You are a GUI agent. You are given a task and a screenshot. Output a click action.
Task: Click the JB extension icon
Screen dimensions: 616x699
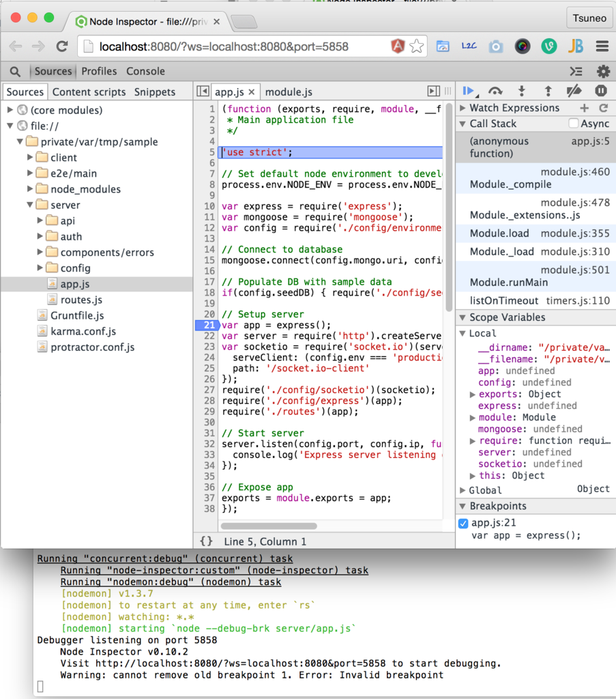tap(576, 46)
